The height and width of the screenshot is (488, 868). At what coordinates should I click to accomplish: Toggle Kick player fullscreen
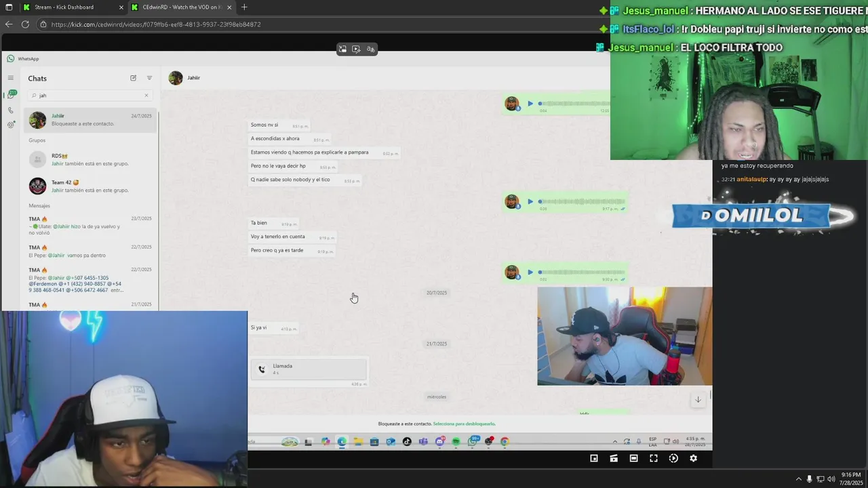(654, 458)
